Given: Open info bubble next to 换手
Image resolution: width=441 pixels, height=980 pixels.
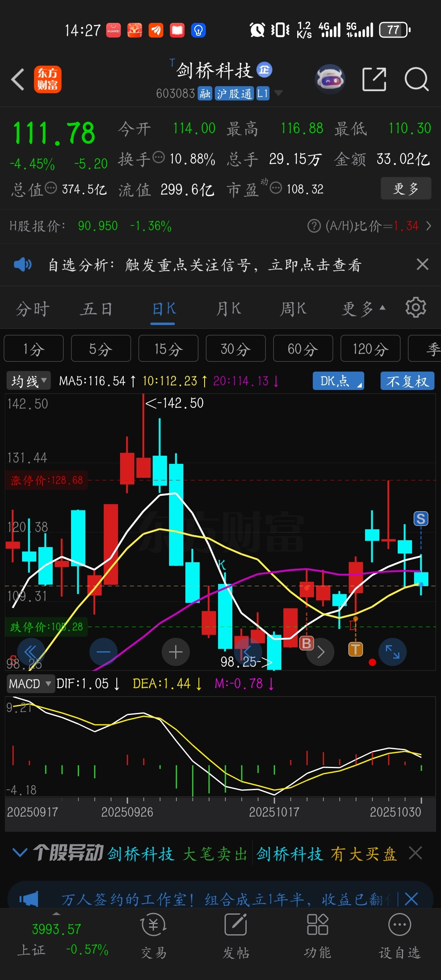Looking at the screenshot, I should pyautogui.click(x=158, y=157).
